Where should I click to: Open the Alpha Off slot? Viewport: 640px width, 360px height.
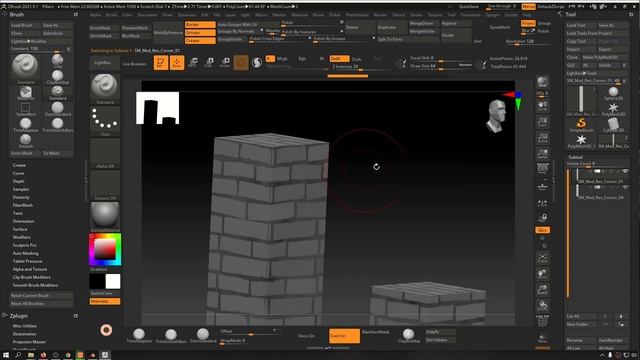[x=105, y=153]
